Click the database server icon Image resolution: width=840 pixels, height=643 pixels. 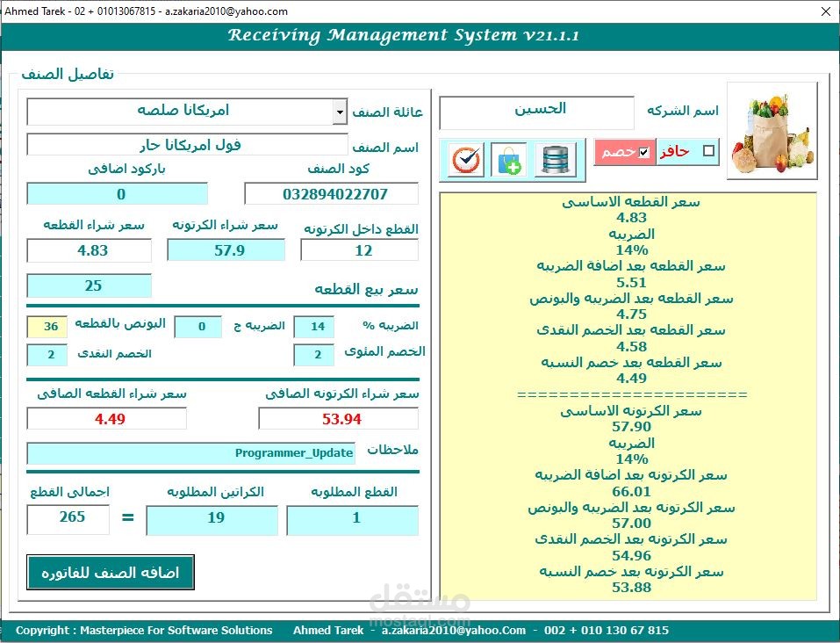556,159
